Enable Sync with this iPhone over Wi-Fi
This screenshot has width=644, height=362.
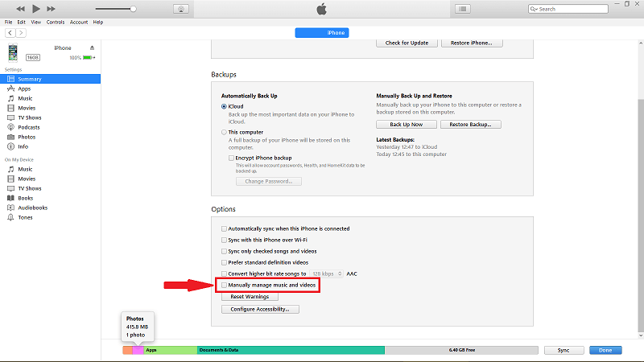point(224,240)
